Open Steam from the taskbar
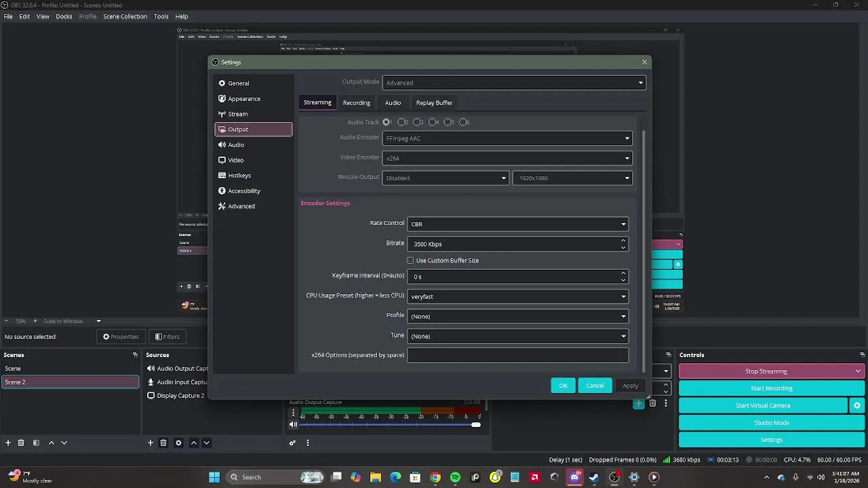 pos(594,477)
